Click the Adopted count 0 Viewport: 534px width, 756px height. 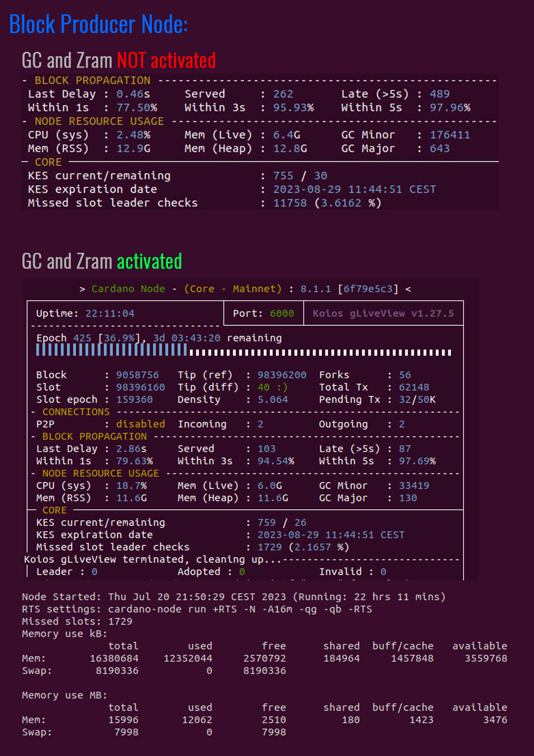coord(242,572)
